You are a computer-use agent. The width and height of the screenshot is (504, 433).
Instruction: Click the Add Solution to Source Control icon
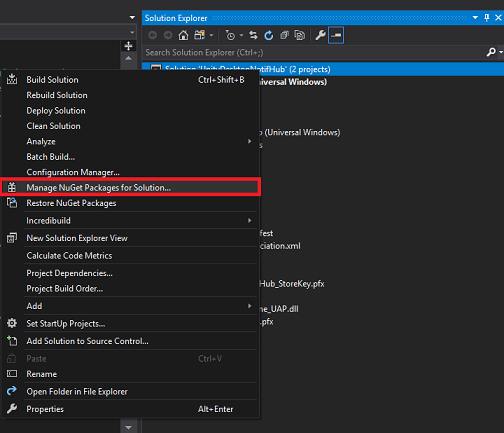pyautogui.click(x=12, y=341)
